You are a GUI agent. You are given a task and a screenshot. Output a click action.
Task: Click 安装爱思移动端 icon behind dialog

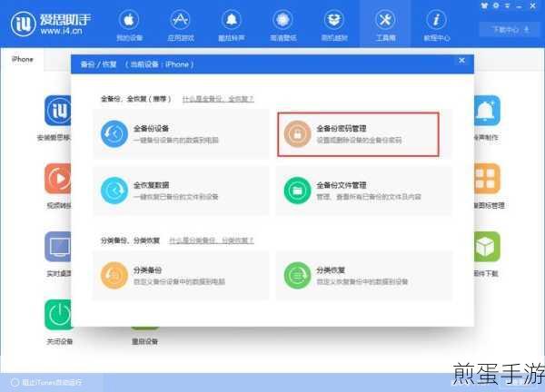point(58,111)
